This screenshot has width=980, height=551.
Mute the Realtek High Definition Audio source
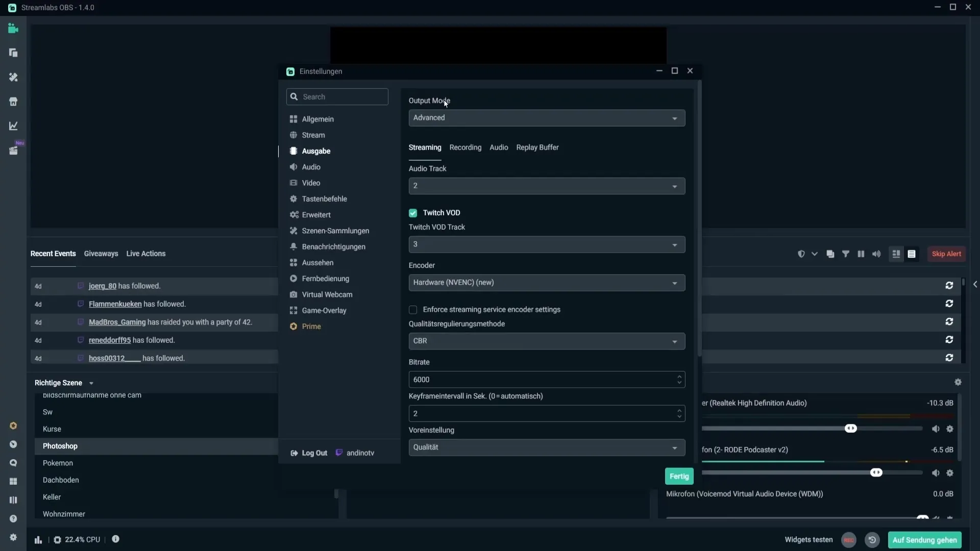click(936, 429)
